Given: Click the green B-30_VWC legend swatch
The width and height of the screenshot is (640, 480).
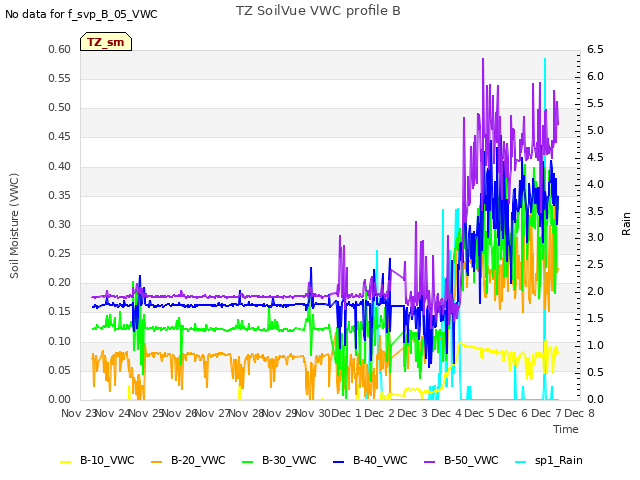Looking at the screenshot, I should coord(248,462).
